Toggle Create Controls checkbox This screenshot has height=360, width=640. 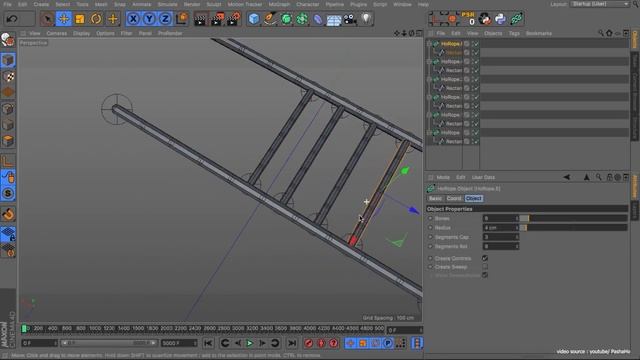click(x=485, y=258)
